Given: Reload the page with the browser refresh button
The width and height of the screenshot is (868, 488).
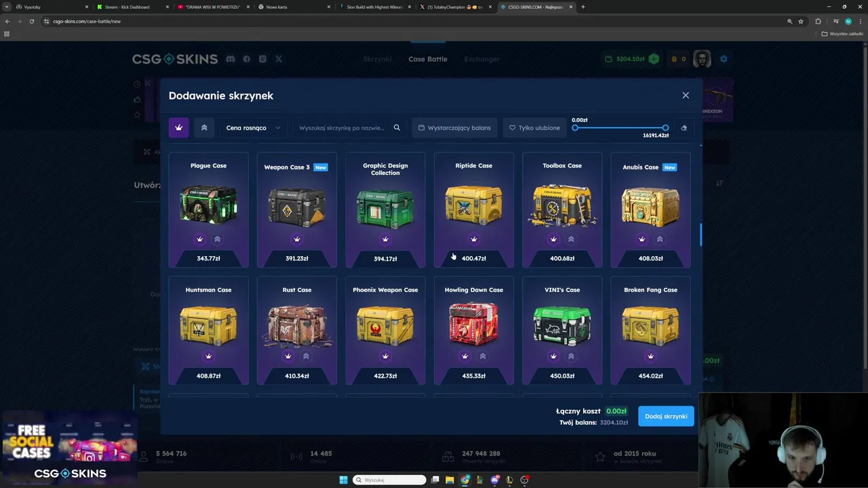Looking at the screenshot, I should [31, 21].
